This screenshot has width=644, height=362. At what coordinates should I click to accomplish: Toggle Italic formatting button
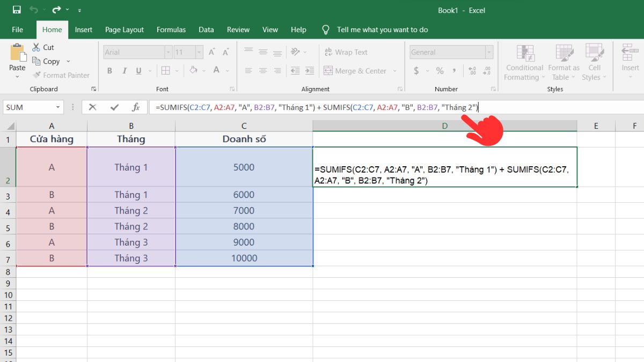click(125, 71)
